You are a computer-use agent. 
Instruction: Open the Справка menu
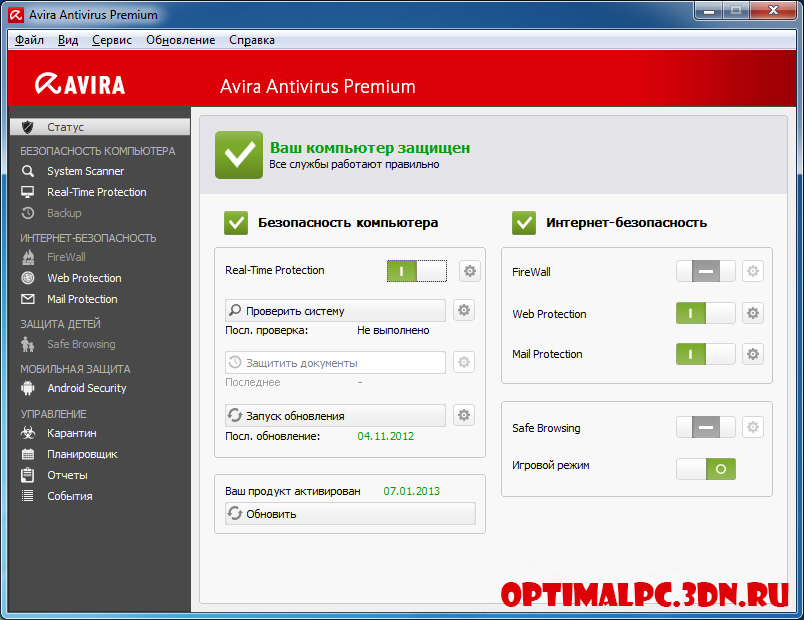(252, 40)
